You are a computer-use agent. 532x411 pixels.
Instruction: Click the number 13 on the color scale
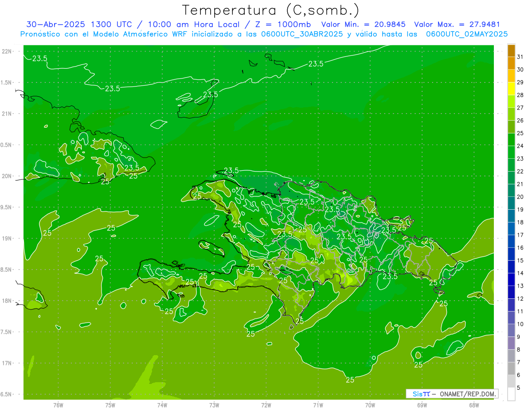pos(520,286)
